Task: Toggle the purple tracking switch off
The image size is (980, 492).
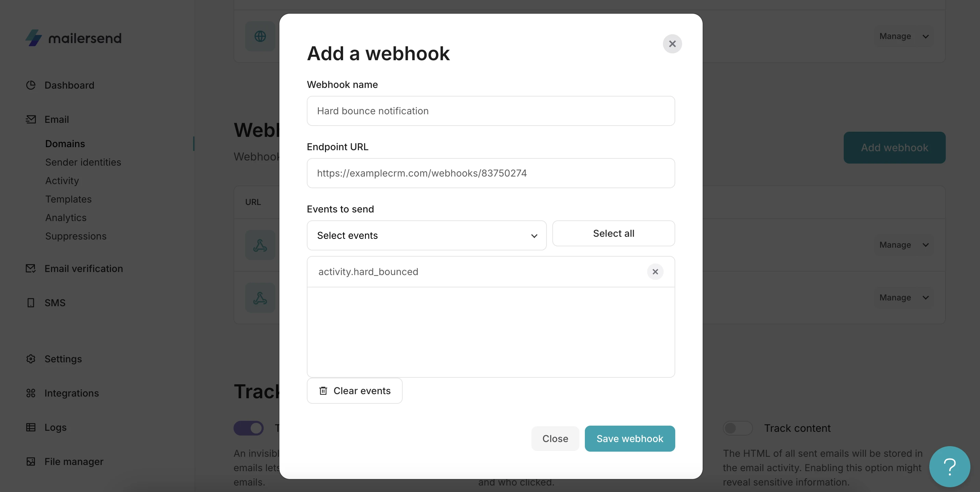Action: [x=249, y=428]
